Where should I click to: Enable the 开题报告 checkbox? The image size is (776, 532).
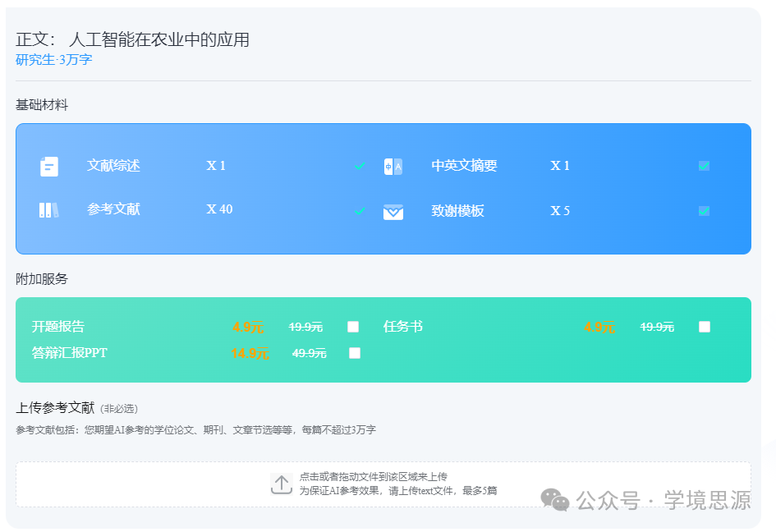[353, 326]
